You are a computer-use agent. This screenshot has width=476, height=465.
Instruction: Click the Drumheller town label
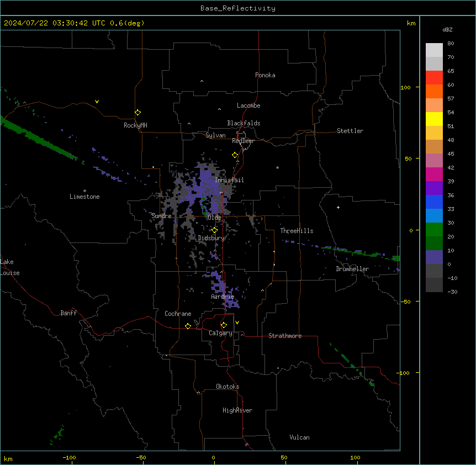tap(352, 269)
